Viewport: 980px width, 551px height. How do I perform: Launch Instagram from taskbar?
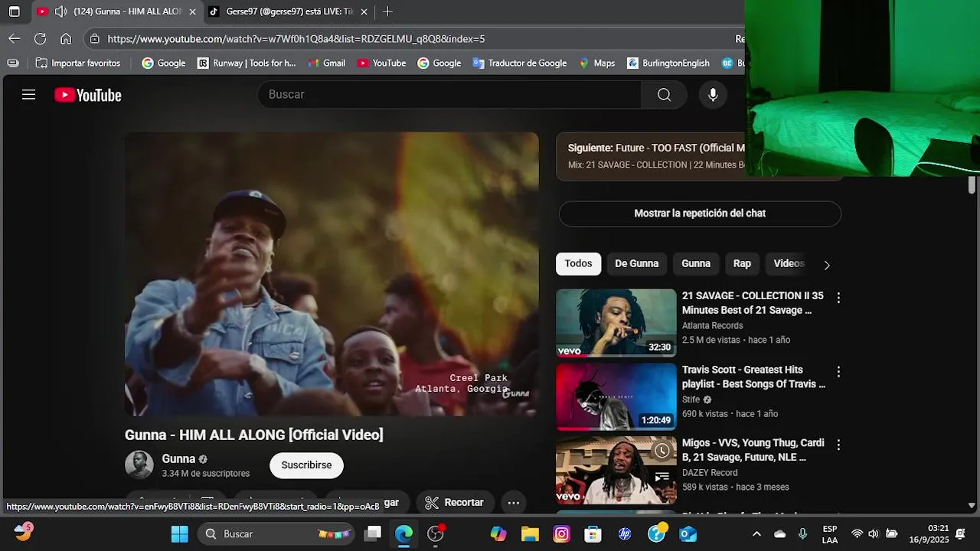[x=561, y=533]
